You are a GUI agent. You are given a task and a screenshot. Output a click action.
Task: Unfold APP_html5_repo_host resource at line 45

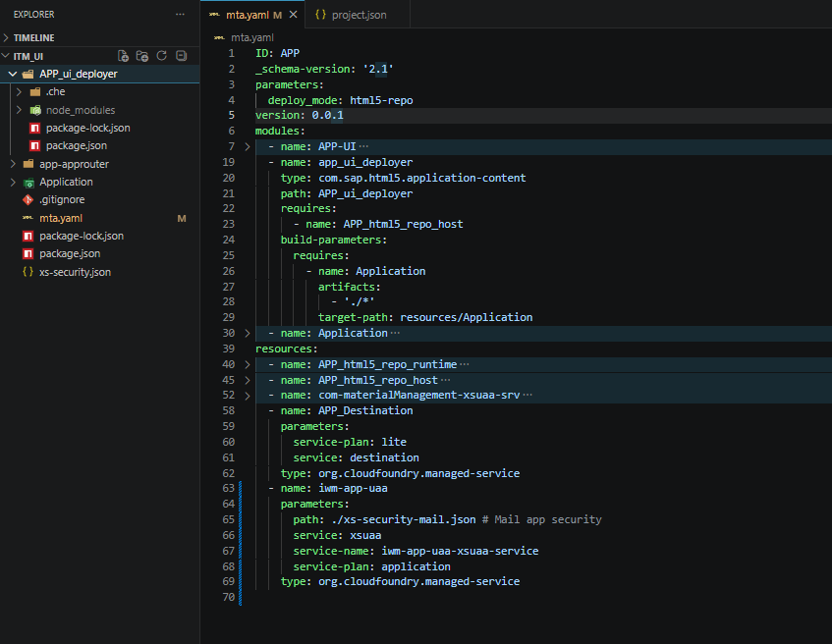248,380
